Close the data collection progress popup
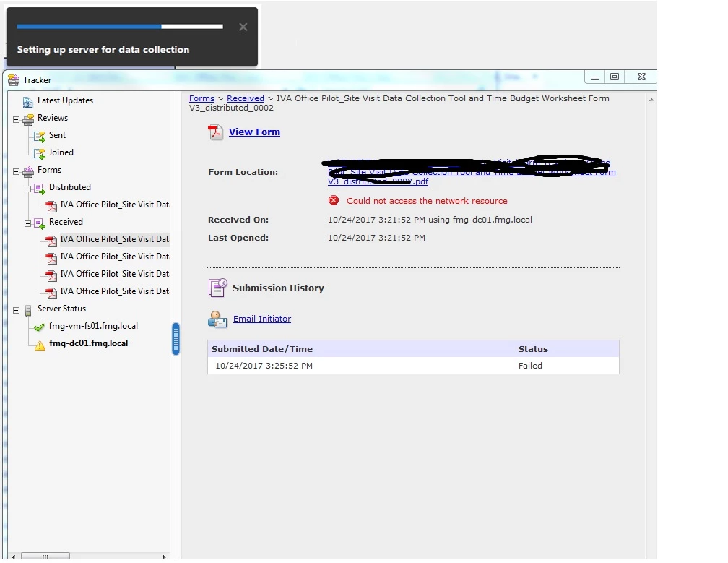 [243, 27]
